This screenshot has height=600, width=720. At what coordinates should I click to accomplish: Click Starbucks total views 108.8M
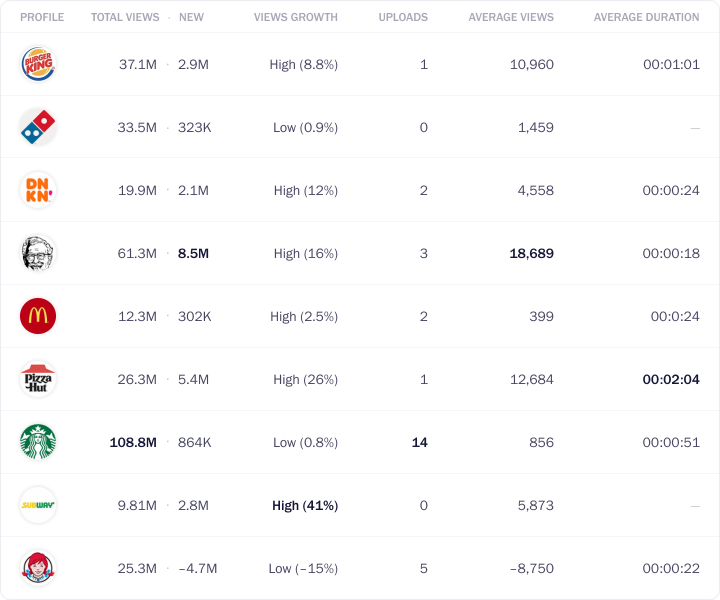[x=133, y=442]
